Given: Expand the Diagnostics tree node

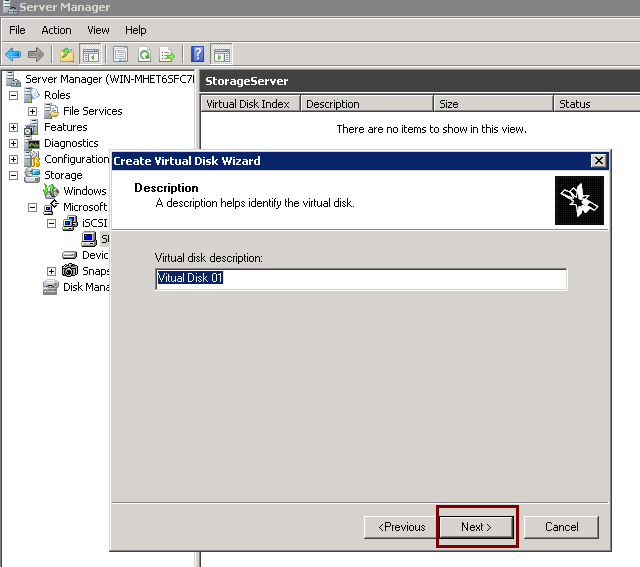Looking at the screenshot, I should coord(13,143).
